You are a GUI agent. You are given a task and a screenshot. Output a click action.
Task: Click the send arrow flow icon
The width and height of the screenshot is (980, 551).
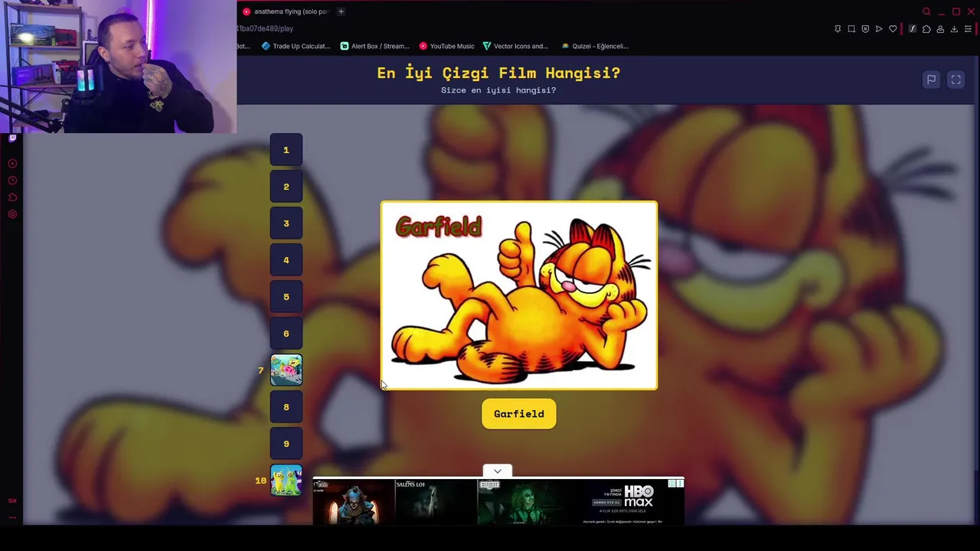coord(879,29)
